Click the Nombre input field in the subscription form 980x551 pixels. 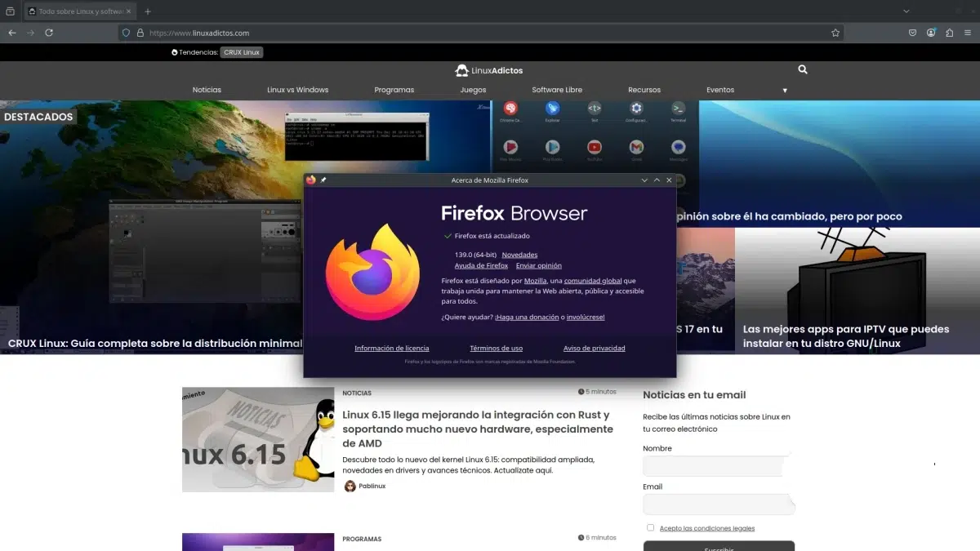(715, 465)
